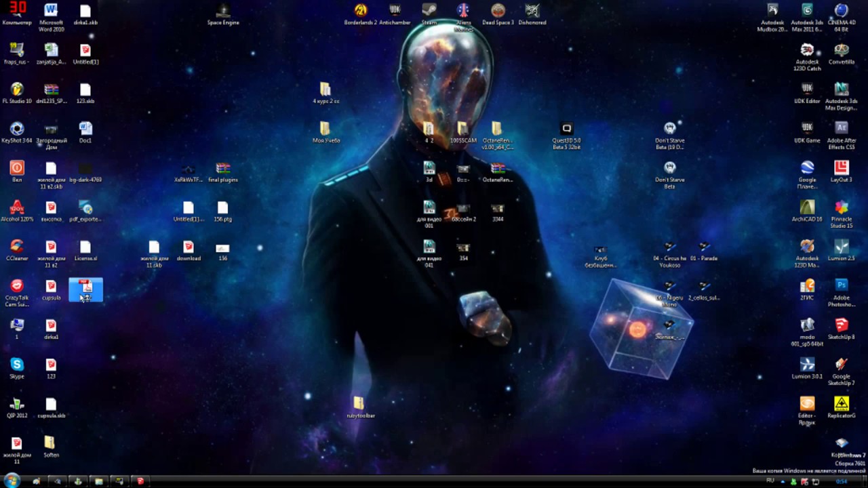The image size is (868, 488).
Task: Select the Convertilla desktop icon
Action: 842,53
